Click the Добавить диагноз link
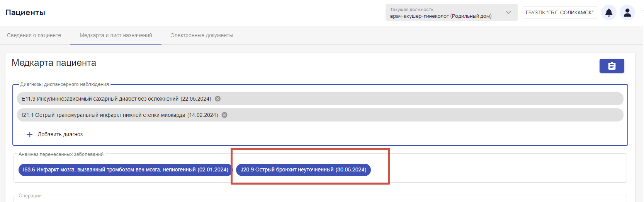Viewport: 644px width, 202px height. 60,135
